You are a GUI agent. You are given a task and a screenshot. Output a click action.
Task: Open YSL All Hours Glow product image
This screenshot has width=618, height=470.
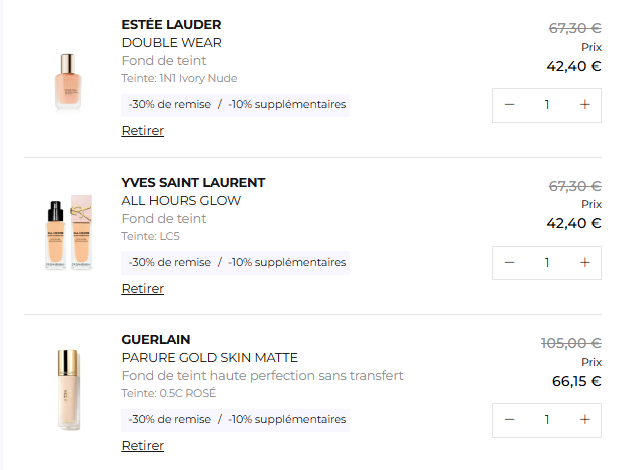[x=69, y=237]
